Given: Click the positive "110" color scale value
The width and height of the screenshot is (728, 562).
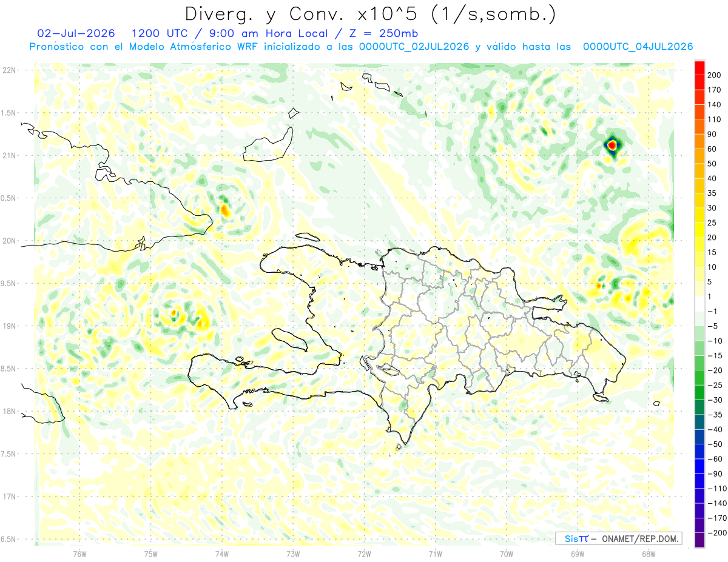Looking at the screenshot, I should [715, 119].
